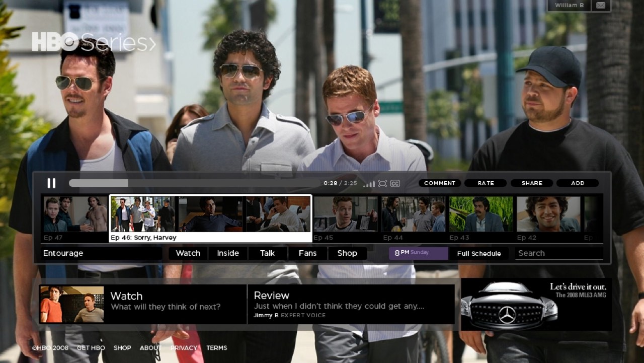Click the 8 PM Sunday schedule box
The image size is (644, 363).
[418, 253]
